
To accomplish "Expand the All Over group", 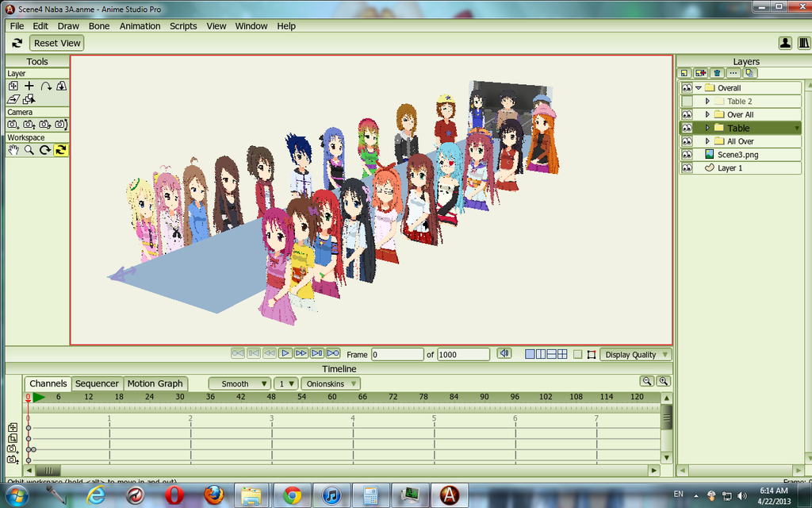I will pos(707,141).
